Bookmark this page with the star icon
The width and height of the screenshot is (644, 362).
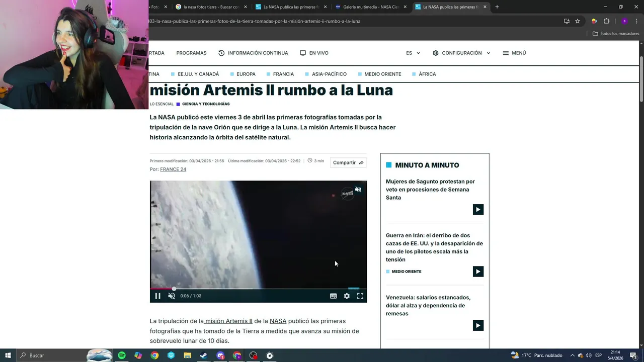(578, 21)
